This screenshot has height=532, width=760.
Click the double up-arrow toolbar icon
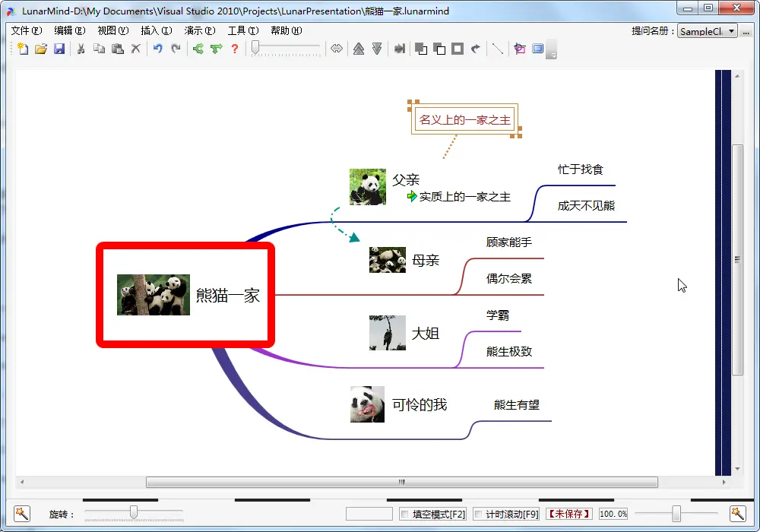click(359, 49)
